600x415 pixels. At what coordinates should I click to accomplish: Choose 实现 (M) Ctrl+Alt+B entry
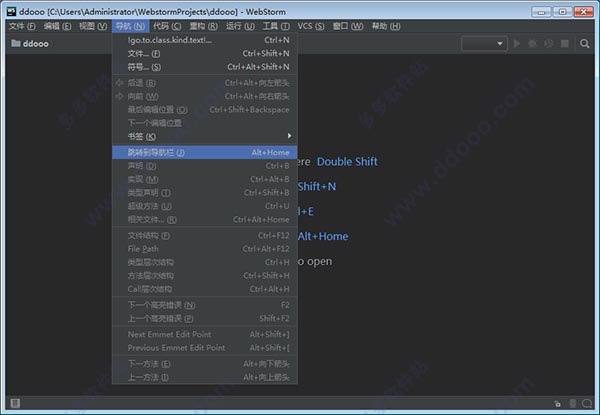(x=205, y=179)
